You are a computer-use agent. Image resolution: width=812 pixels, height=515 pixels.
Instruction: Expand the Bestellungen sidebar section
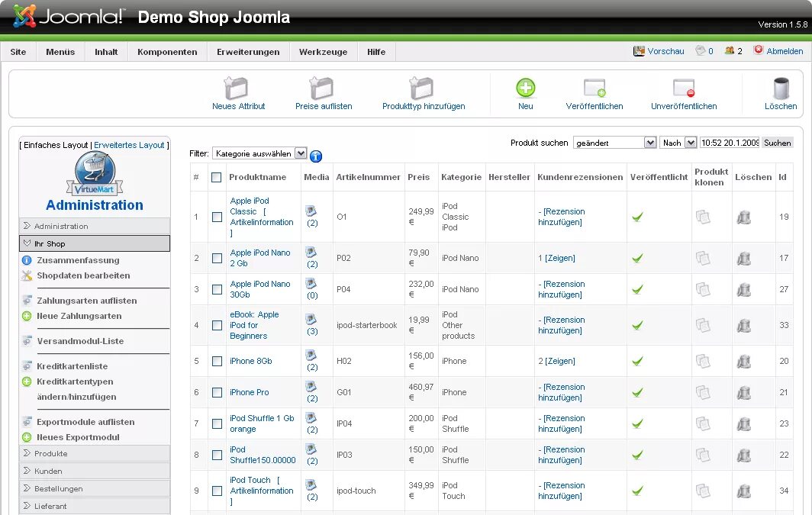(x=95, y=488)
